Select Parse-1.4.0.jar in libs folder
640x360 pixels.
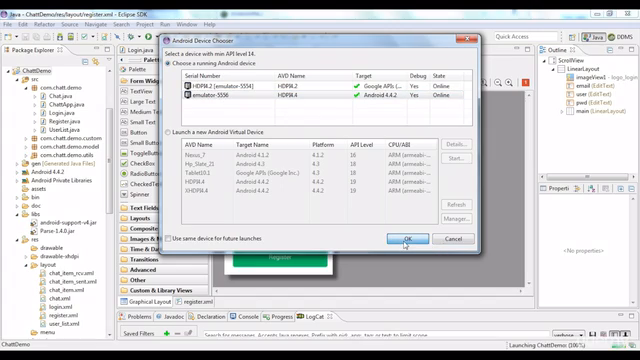tap(57, 231)
